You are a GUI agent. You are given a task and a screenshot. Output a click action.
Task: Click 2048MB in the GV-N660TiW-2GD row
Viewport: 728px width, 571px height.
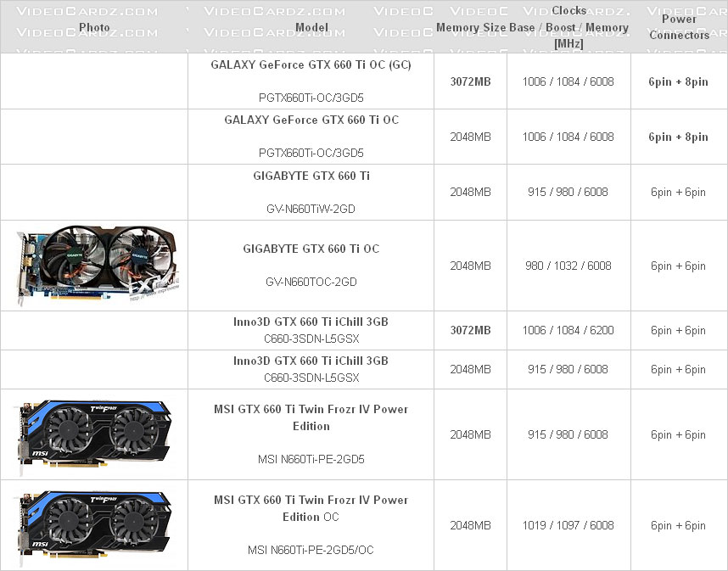pos(470,192)
